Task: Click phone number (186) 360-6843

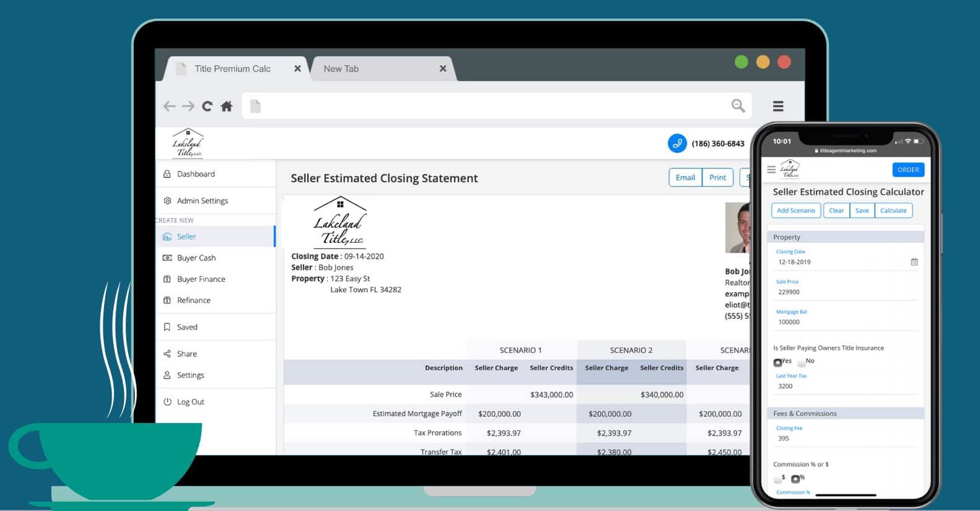Action: coord(718,144)
